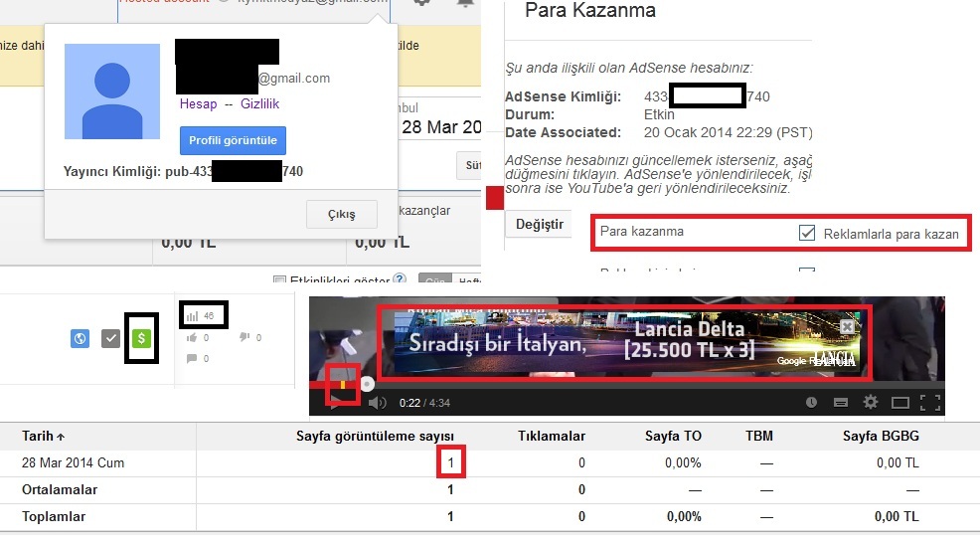Screen dimensions: 980x546
Task: Enter fullscreen with the player corner icon
Action: click(930, 402)
